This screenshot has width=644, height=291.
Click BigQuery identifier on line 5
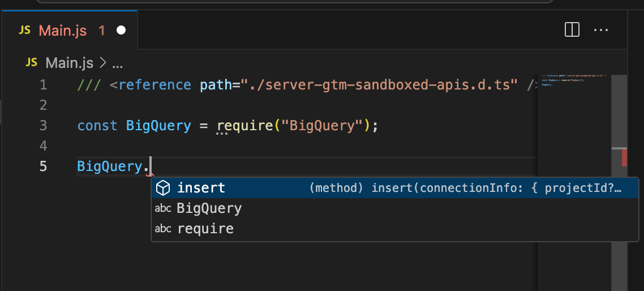pyautogui.click(x=110, y=166)
